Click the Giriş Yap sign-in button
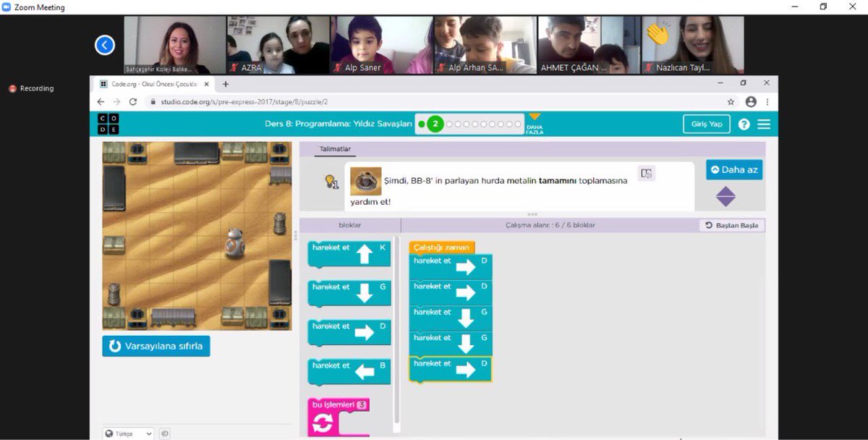 pos(706,124)
